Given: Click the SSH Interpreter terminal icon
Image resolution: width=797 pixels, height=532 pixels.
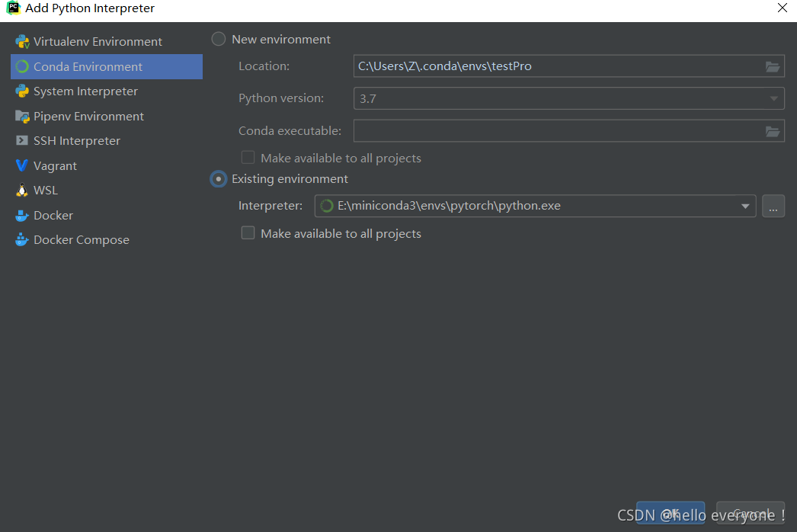Looking at the screenshot, I should tap(22, 140).
